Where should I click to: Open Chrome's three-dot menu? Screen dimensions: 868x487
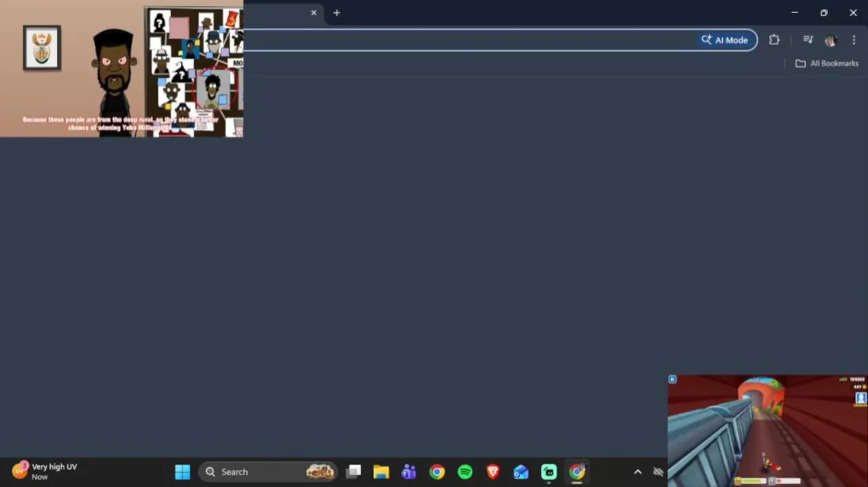point(854,40)
